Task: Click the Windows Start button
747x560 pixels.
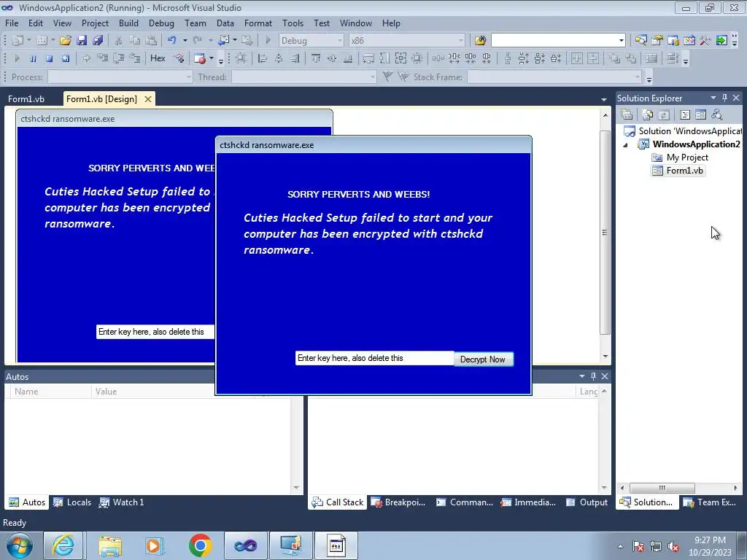Action: (20, 545)
